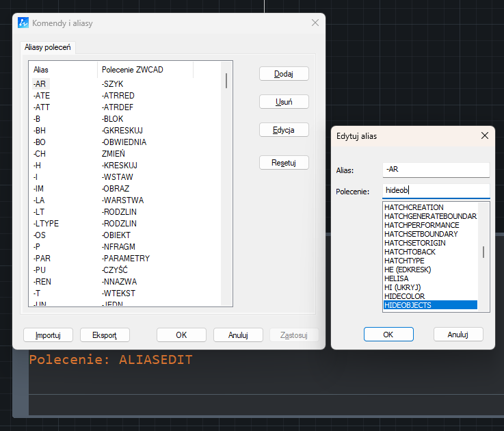The image size is (504, 431).
Task: Close the Edytuj alias dialog
Action: click(x=485, y=135)
